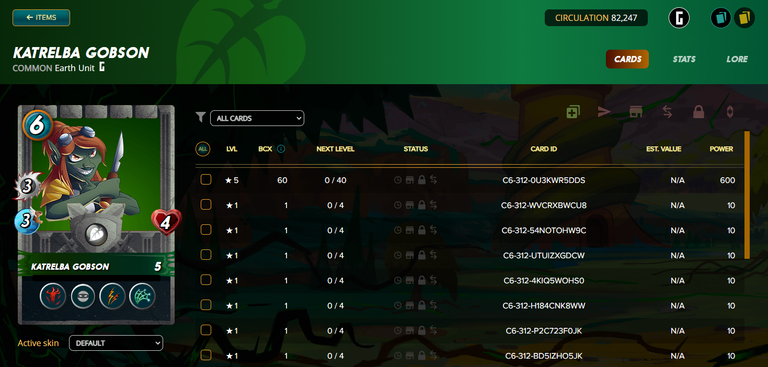Expand the Active skin DEFAULT dropdown

pyautogui.click(x=116, y=343)
